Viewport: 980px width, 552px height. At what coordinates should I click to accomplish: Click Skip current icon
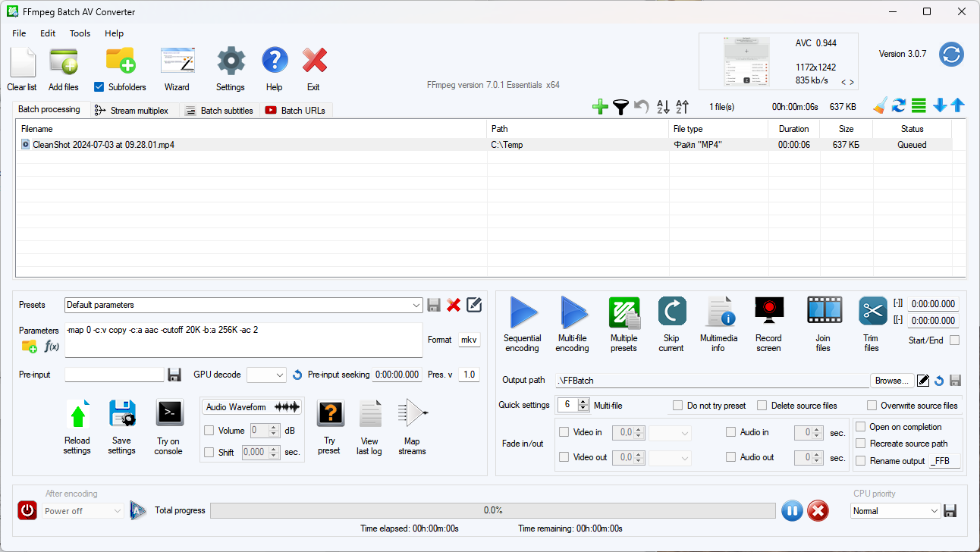[x=672, y=311]
